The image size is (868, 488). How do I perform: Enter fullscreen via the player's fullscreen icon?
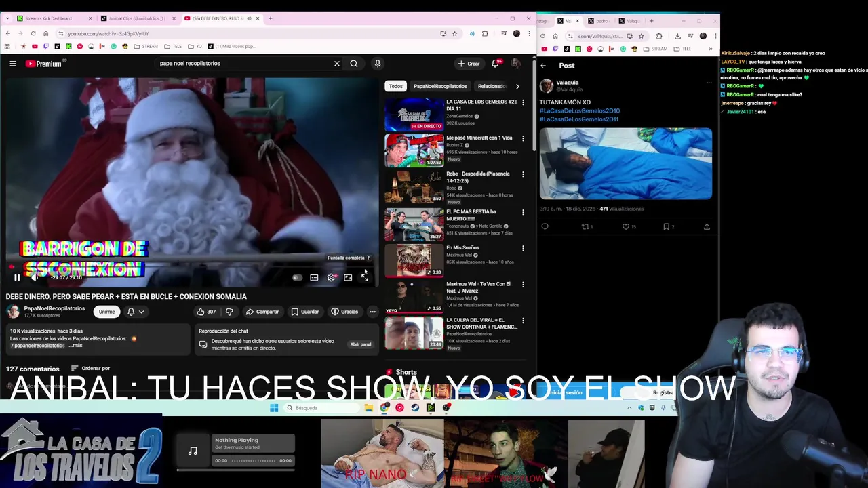pos(365,277)
